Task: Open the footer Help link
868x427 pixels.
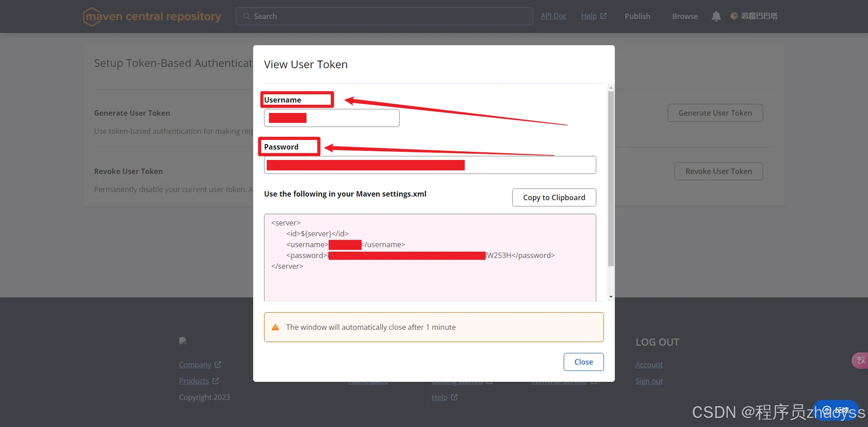Action: [439, 397]
